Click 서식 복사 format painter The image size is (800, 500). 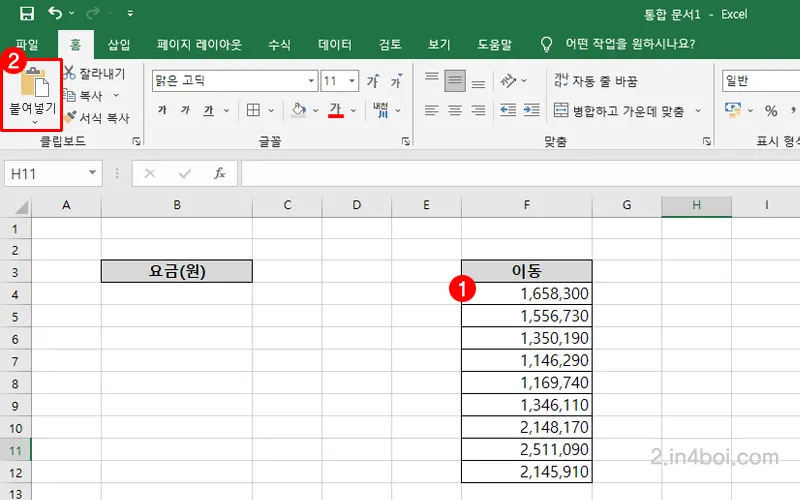coord(97,118)
